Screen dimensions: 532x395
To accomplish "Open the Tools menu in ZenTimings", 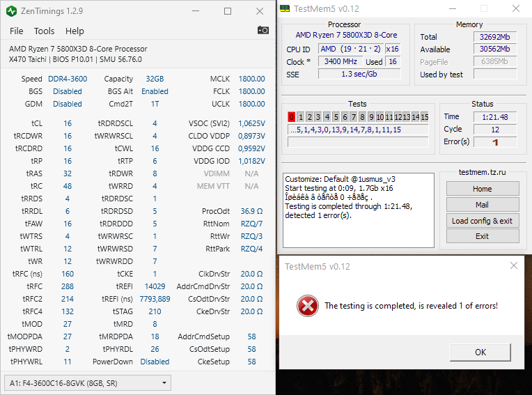I will coord(44,31).
